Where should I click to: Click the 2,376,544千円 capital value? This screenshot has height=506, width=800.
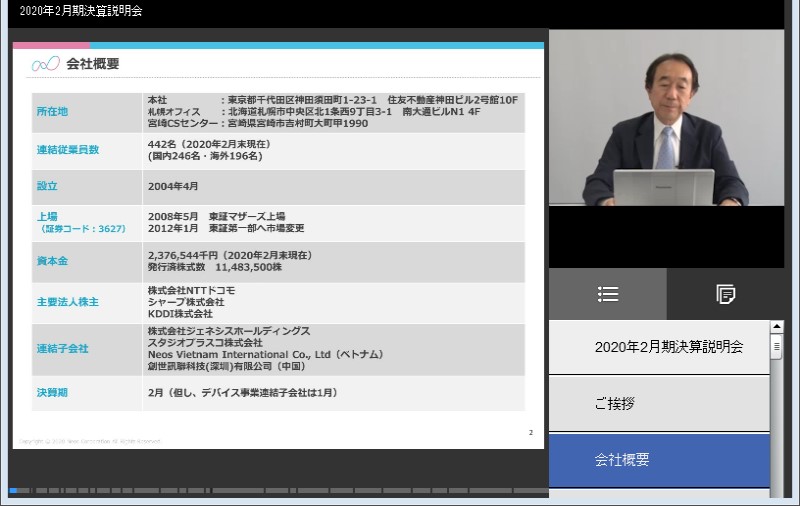183,256
